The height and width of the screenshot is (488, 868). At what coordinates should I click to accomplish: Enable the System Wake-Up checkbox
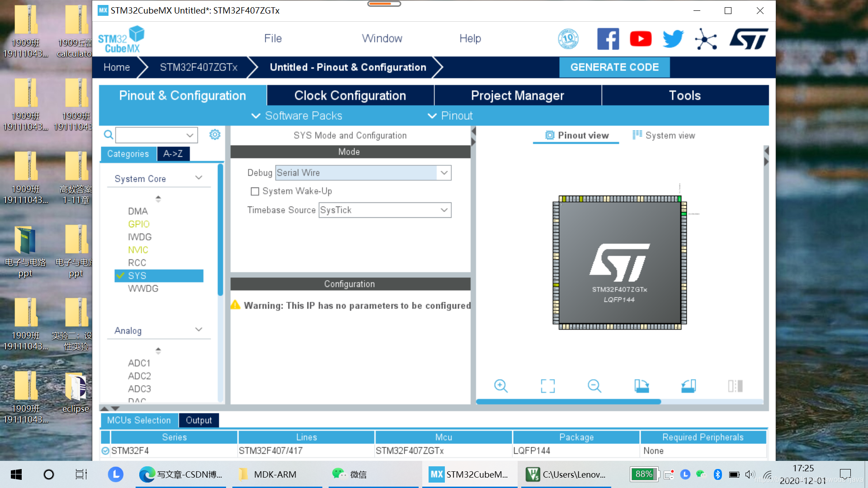pyautogui.click(x=255, y=191)
